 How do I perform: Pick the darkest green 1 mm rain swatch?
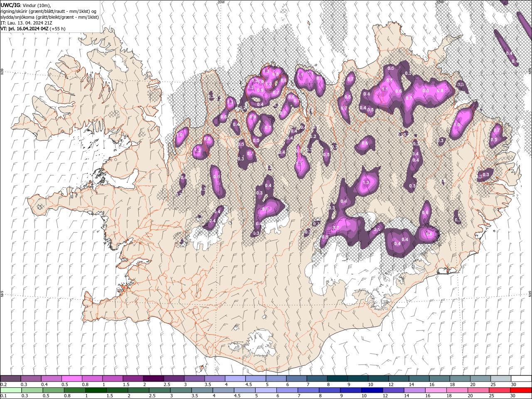click(x=96, y=390)
